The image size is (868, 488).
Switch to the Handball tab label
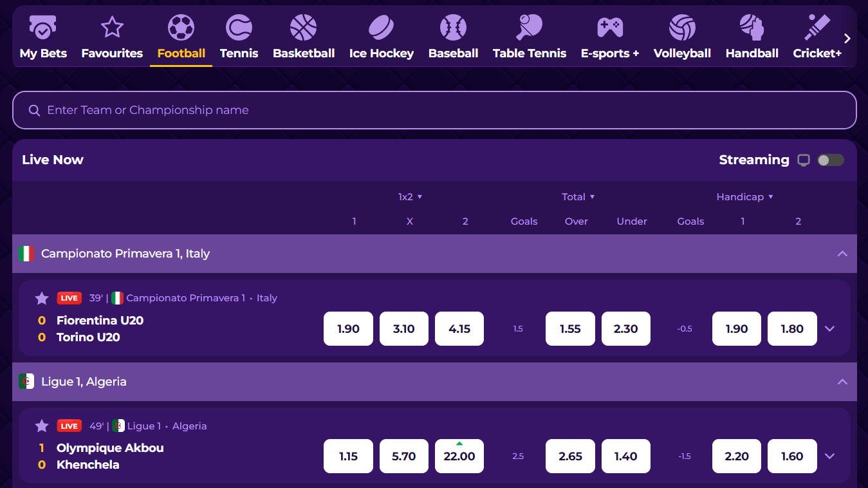pos(752,53)
